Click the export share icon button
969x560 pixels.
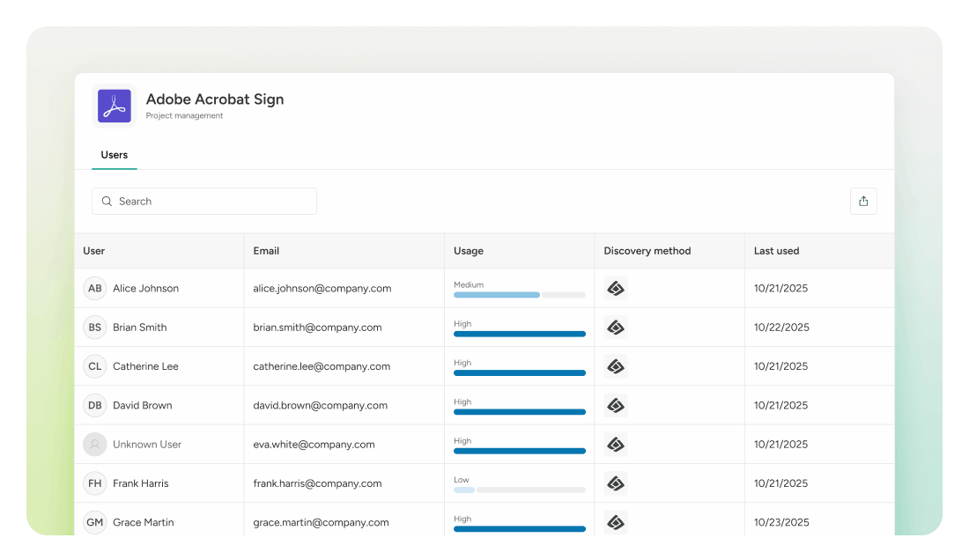[x=862, y=201]
